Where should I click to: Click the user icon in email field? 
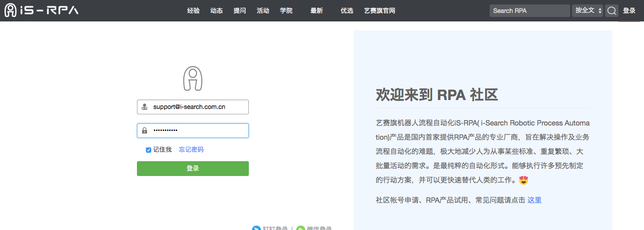click(145, 107)
